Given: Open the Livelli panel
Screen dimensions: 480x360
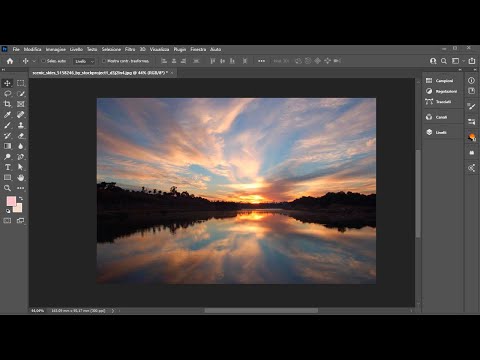Looking at the screenshot, I should [442, 132].
